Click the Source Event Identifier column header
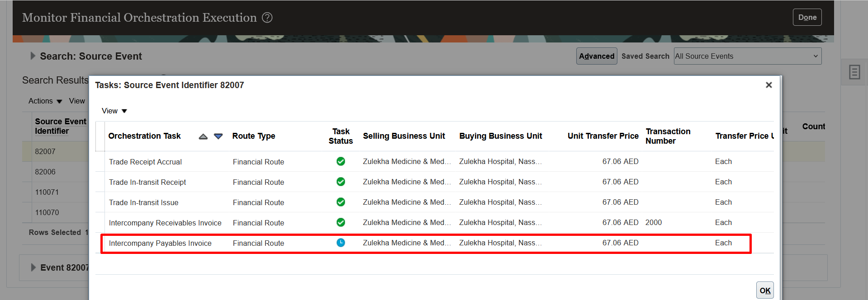868x300 pixels. click(61, 127)
